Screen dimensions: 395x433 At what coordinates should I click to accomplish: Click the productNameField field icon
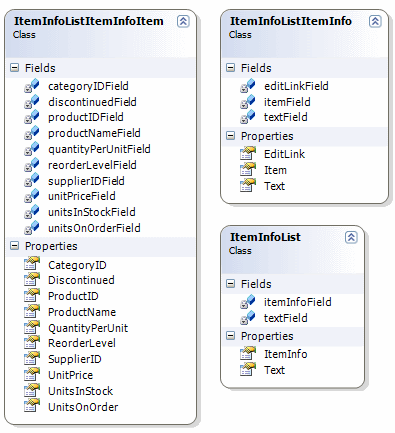tap(32, 133)
